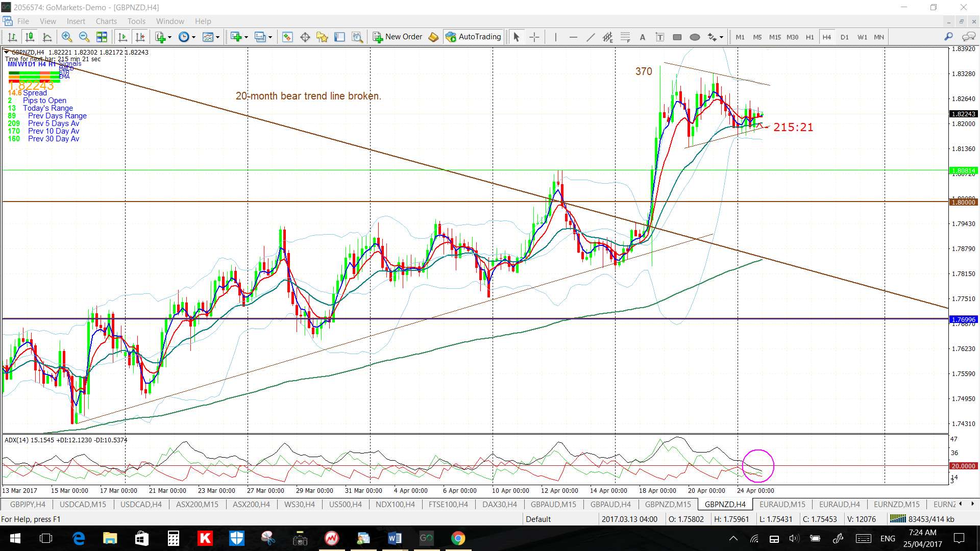The width and height of the screenshot is (980, 551).
Task: Show the Data Window
Action: point(305,37)
